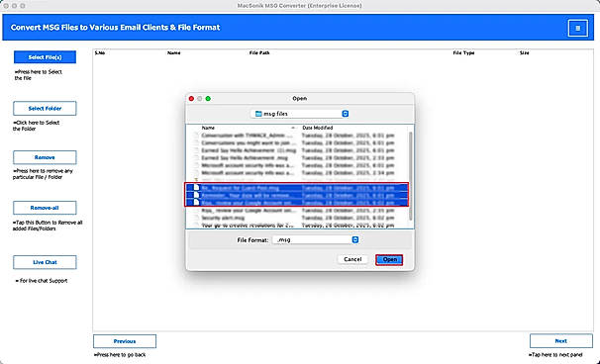Click the Remove-all button
The height and width of the screenshot is (364, 600).
[45, 208]
